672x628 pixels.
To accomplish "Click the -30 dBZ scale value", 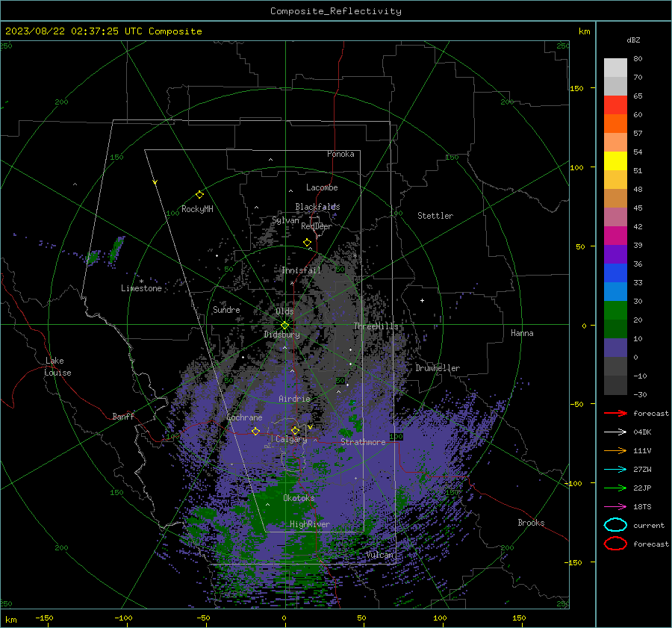I will pyautogui.click(x=640, y=394).
